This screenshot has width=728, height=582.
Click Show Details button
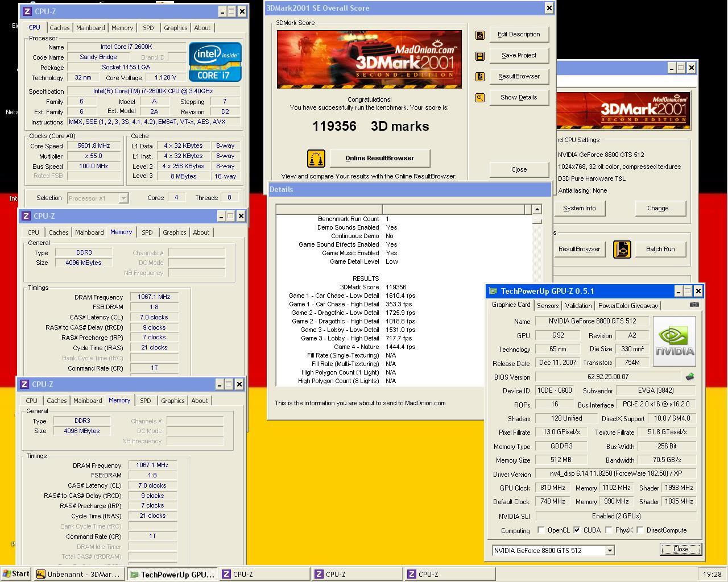point(519,97)
